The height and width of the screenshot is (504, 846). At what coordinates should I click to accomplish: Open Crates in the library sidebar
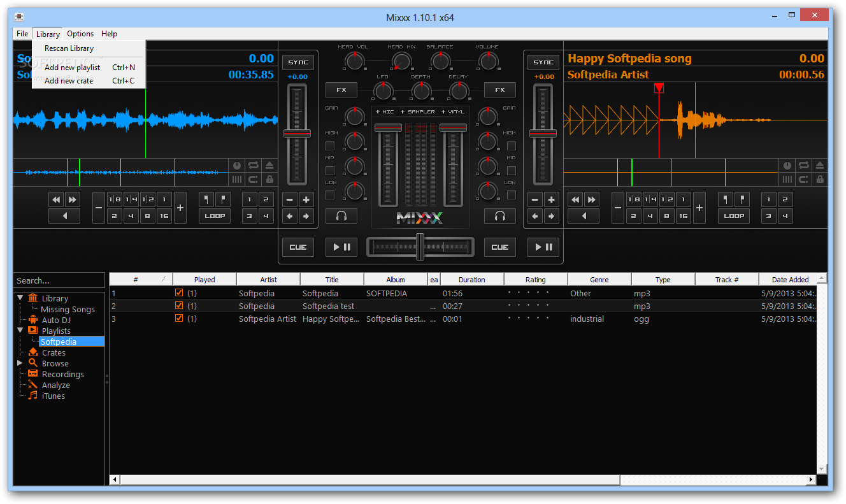(x=54, y=352)
